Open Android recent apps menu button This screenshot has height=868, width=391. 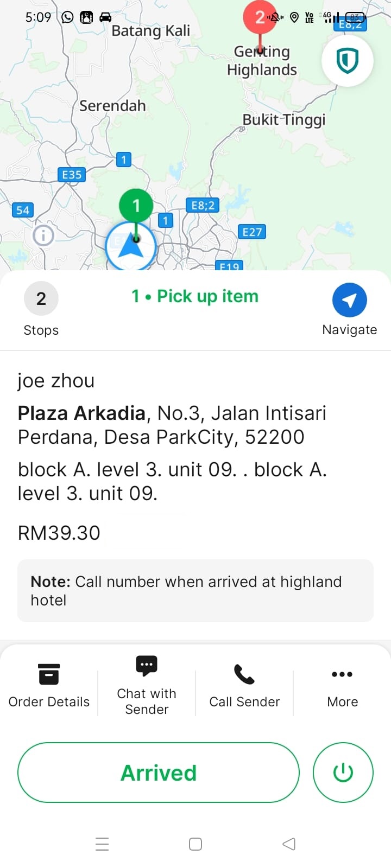(102, 844)
